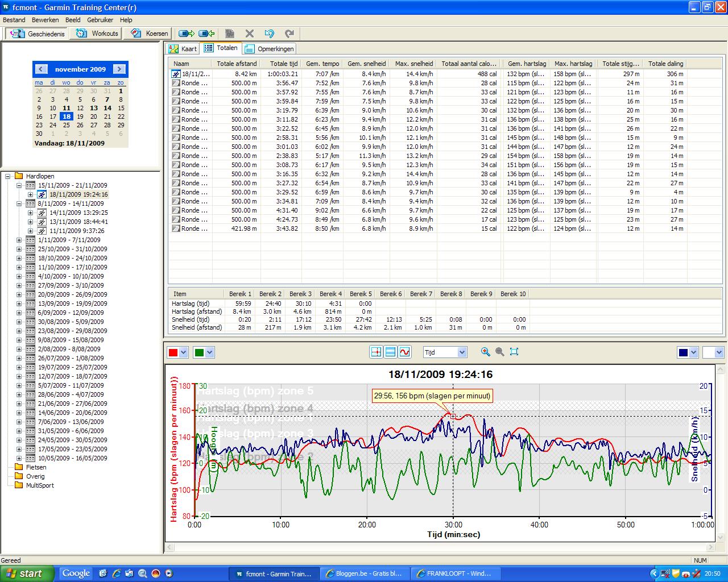Screen dimensions: 728x582
Task: Toggle zone bands display on graph
Action: pyautogui.click(x=390, y=352)
